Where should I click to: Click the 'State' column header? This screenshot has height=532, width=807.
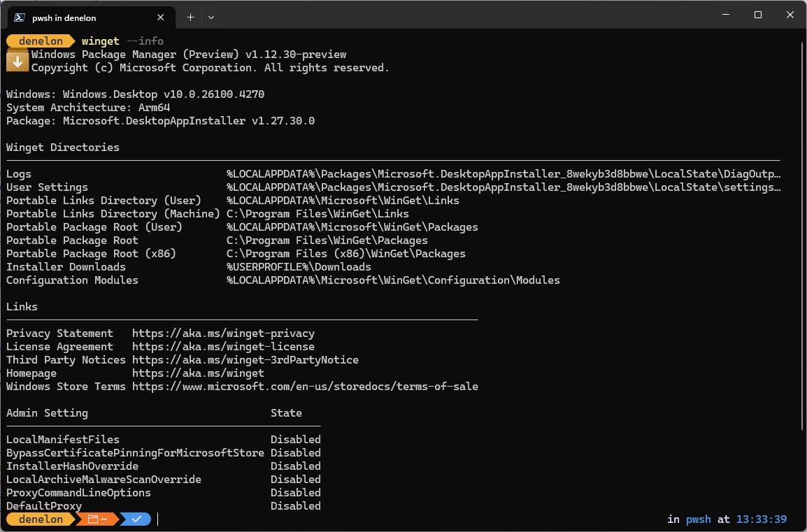click(x=286, y=413)
